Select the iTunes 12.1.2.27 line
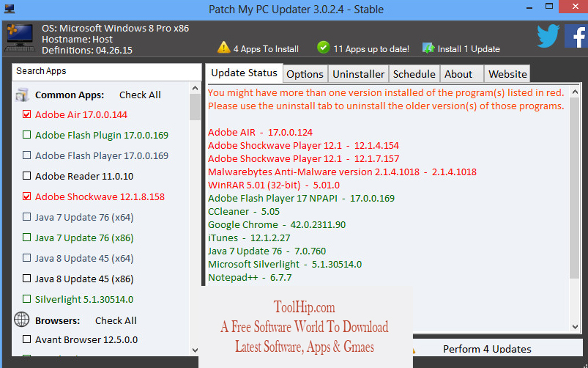This screenshot has height=368, width=588. tap(249, 238)
